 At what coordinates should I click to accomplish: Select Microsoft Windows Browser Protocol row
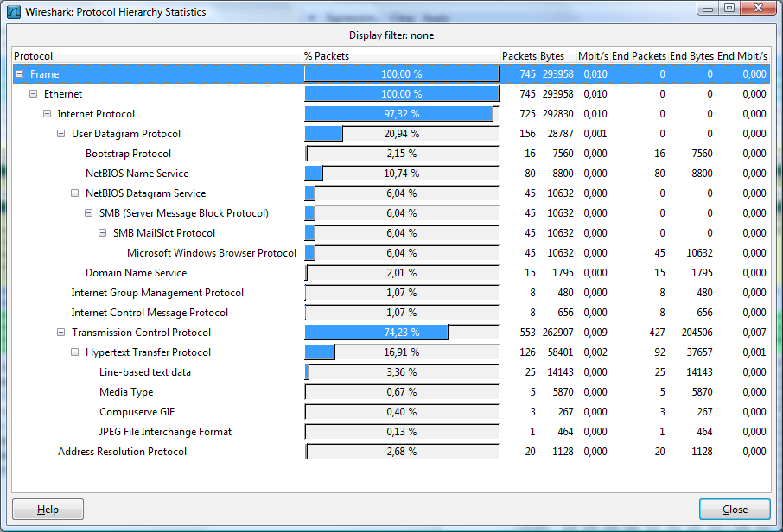pyautogui.click(x=391, y=253)
